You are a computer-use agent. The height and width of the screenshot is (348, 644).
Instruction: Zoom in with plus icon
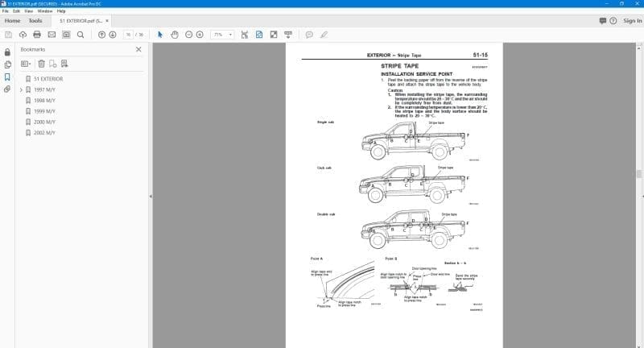pyautogui.click(x=200, y=35)
